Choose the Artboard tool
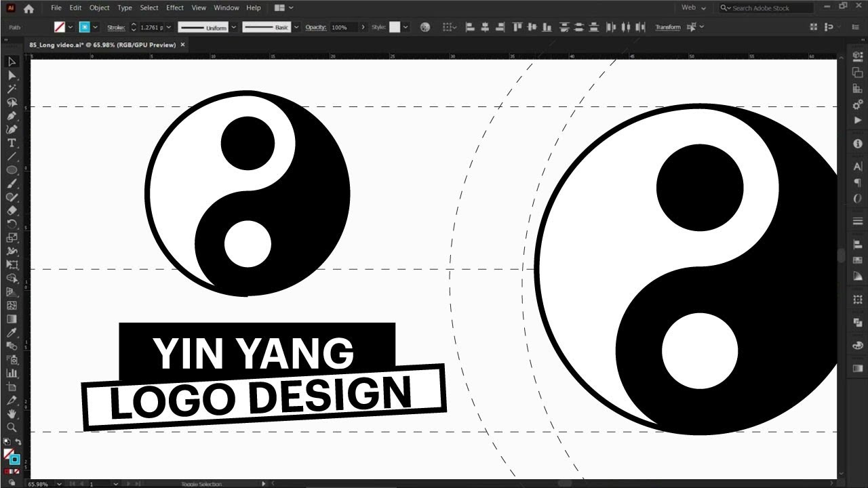 pyautogui.click(x=12, y=386)
